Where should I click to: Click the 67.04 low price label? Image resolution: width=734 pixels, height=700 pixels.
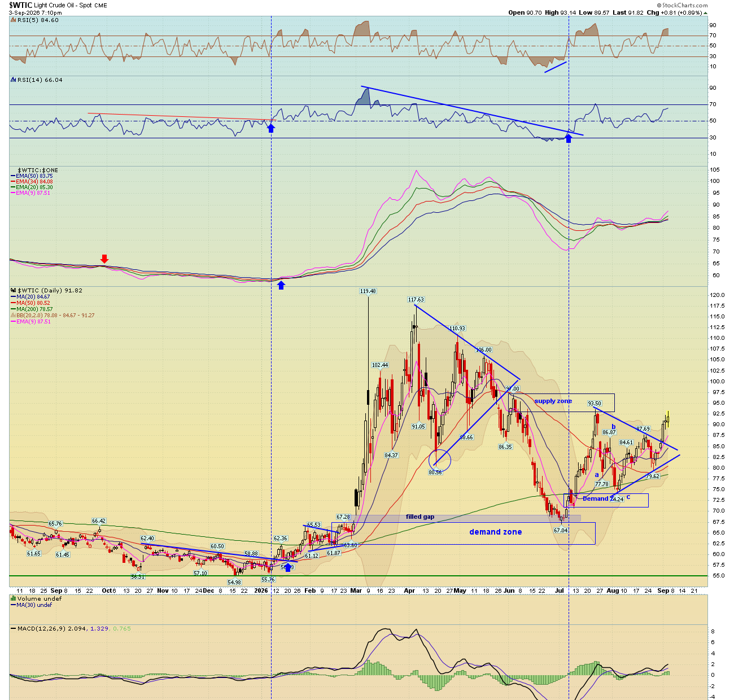560,531
